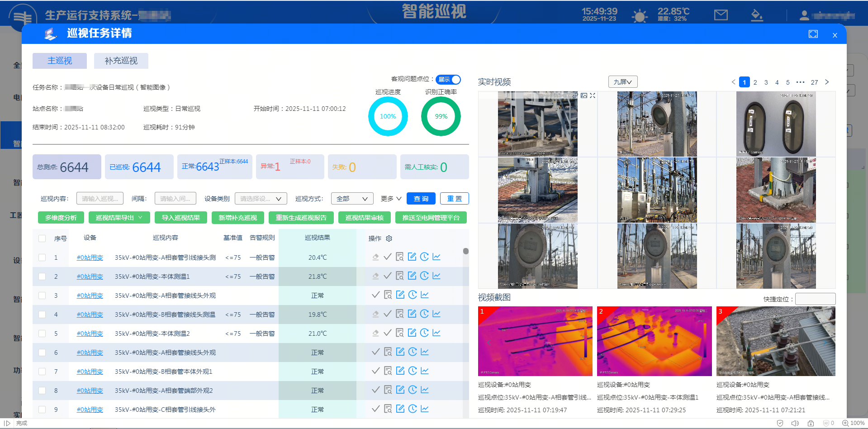Screen dimensions: 868x429
Task: Check the select-all checkbox in table header
Action: pos(42,238)
